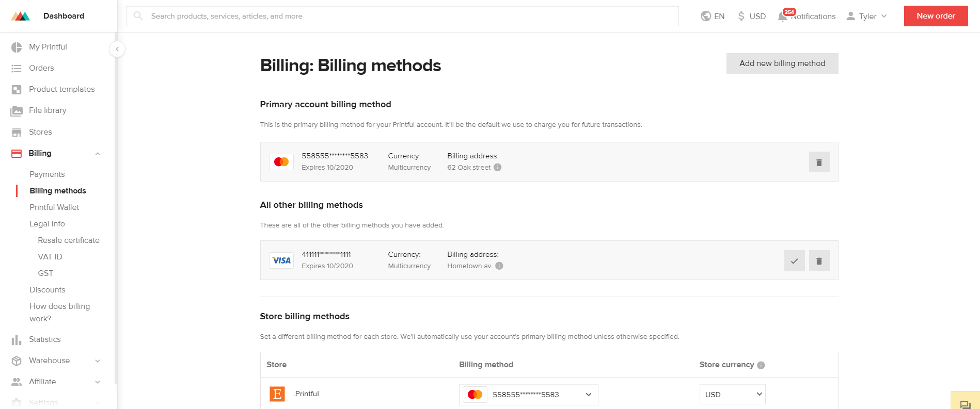This screenshot has height=409, width=980.
Task: Click the Printful logo in the header
Action: pos(21,16)
